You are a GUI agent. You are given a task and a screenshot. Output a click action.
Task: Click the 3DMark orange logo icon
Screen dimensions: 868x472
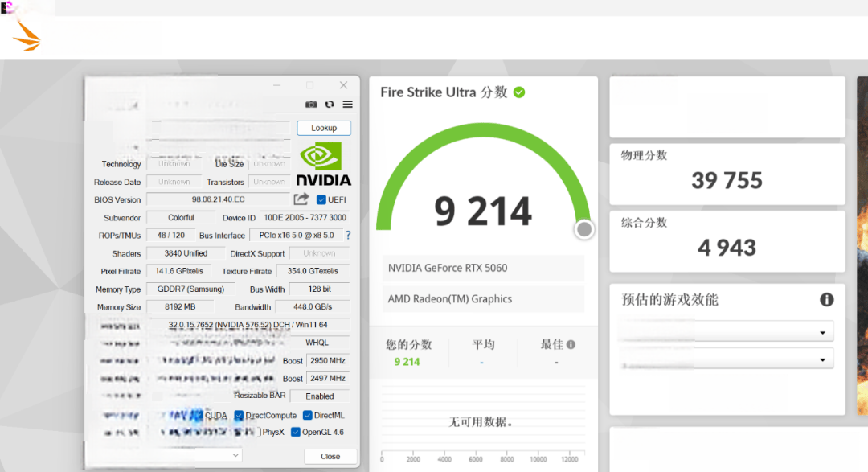click(27, 36)
